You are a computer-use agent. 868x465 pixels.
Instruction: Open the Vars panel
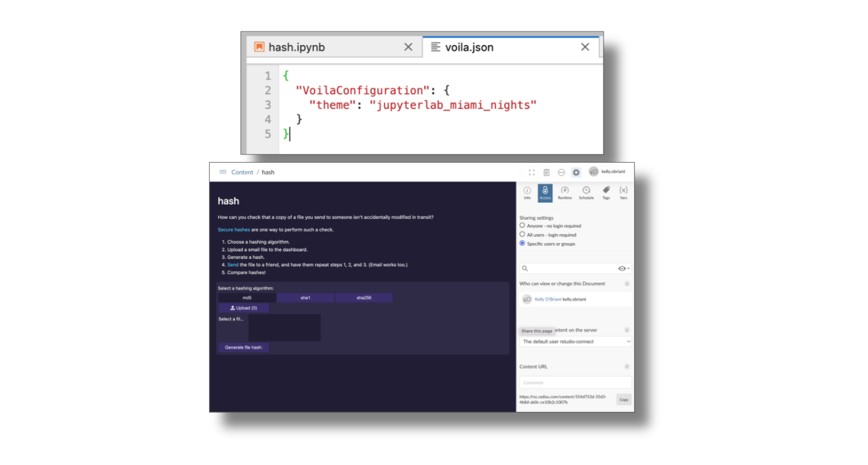[623, 193]
